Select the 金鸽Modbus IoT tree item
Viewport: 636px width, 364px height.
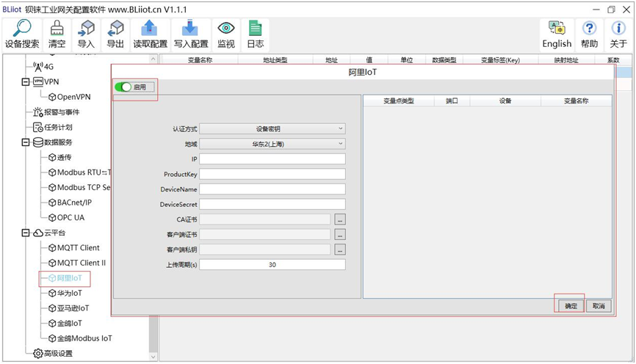click(x=80, y=338)
